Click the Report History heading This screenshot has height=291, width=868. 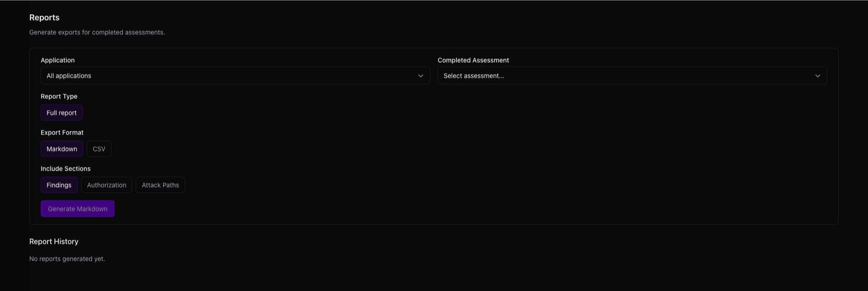coord(54,242)
